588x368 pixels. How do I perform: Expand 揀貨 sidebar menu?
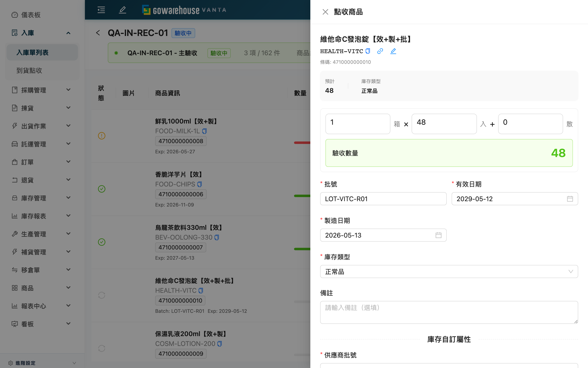tap(42, 108)
